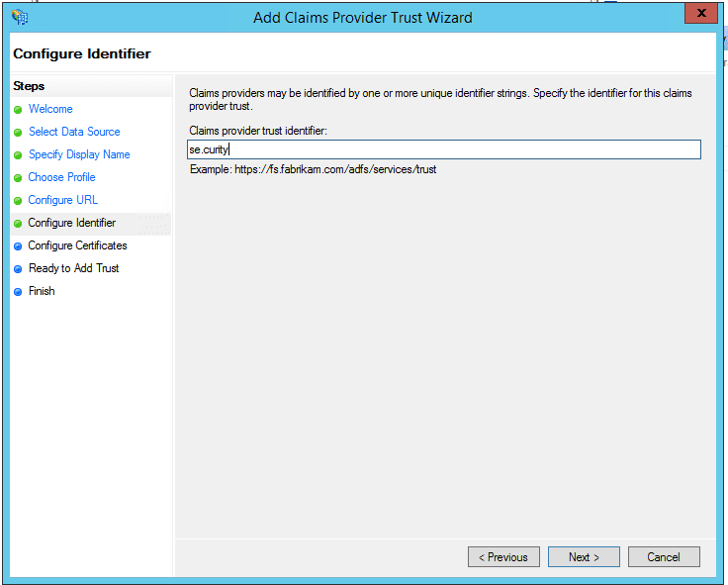The height and width of the screenshot is (585, 728).
Task: Return to the Choose Profile step
Action: (61, 177)
